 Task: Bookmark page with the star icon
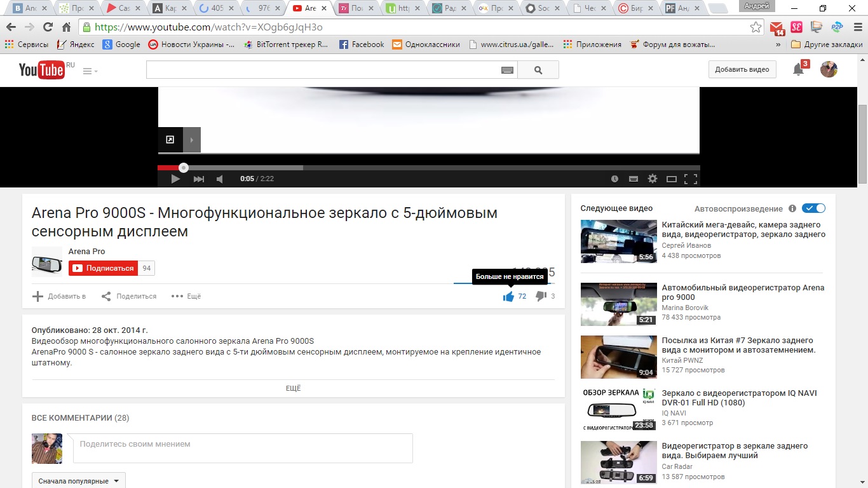756,27
